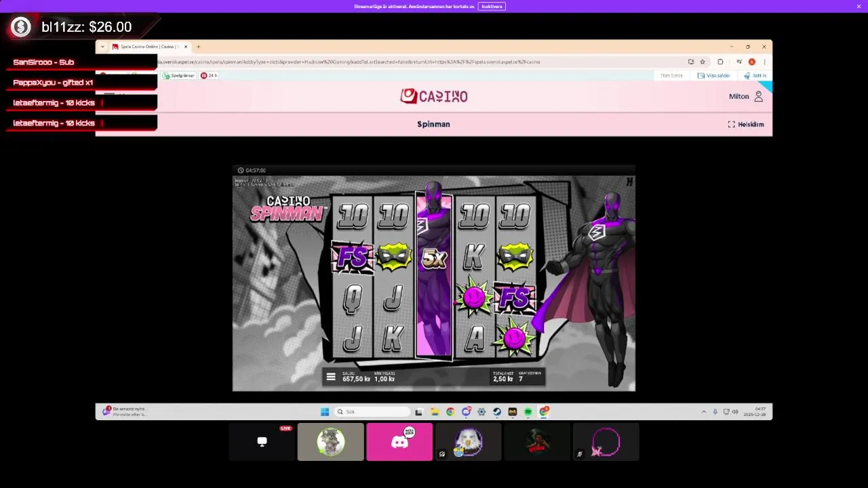The height and width of the screenshot is (488, 868).
Task: Select the pink Discord thumbnail
Action: [399, 442]
